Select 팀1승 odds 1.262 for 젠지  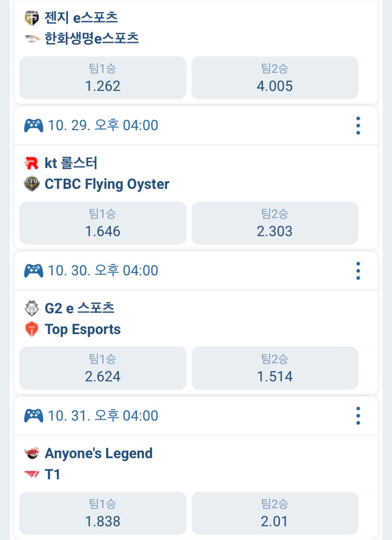[x=103, y=78]
